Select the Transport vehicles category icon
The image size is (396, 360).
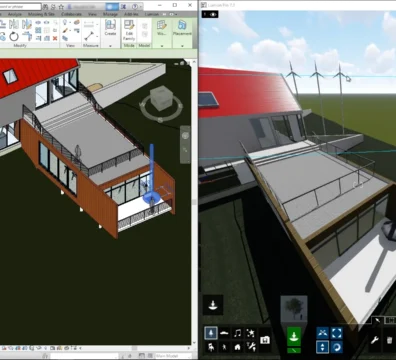point(224,333)
